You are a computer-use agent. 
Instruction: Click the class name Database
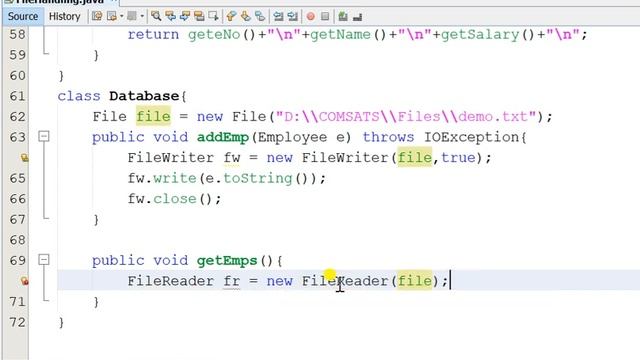pos(144,96)
